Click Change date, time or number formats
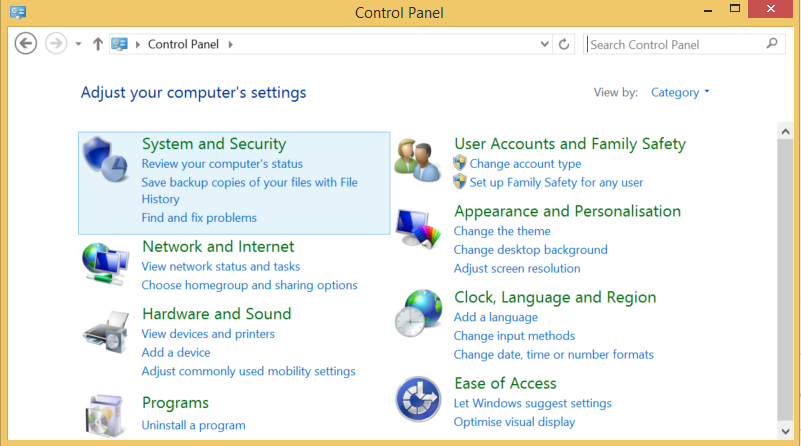Viewport: 801px width, 446px height. pos(554,355)
